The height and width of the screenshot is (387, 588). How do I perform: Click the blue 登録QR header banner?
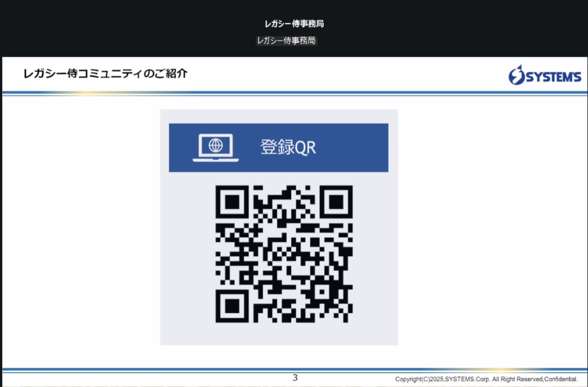click(x=279, y=146)
